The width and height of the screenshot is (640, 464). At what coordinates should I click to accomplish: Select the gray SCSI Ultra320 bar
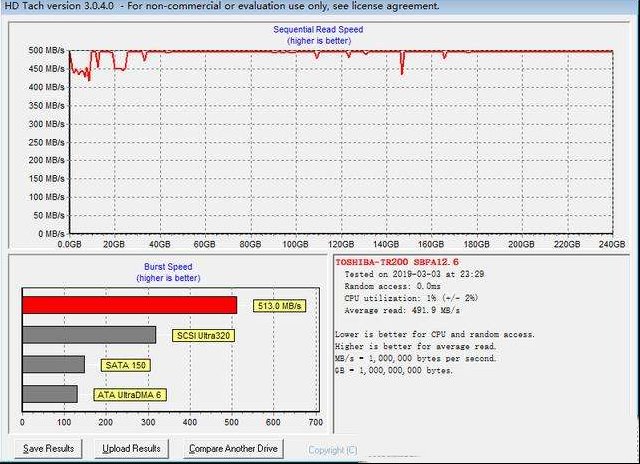coord(89,335)
